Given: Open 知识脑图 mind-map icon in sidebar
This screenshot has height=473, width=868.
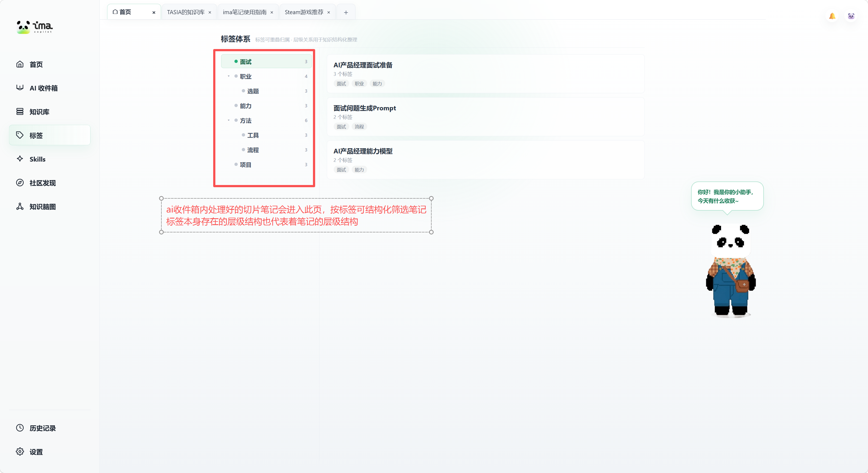Looking at the screenshot, I should click(x=20, y=206).
